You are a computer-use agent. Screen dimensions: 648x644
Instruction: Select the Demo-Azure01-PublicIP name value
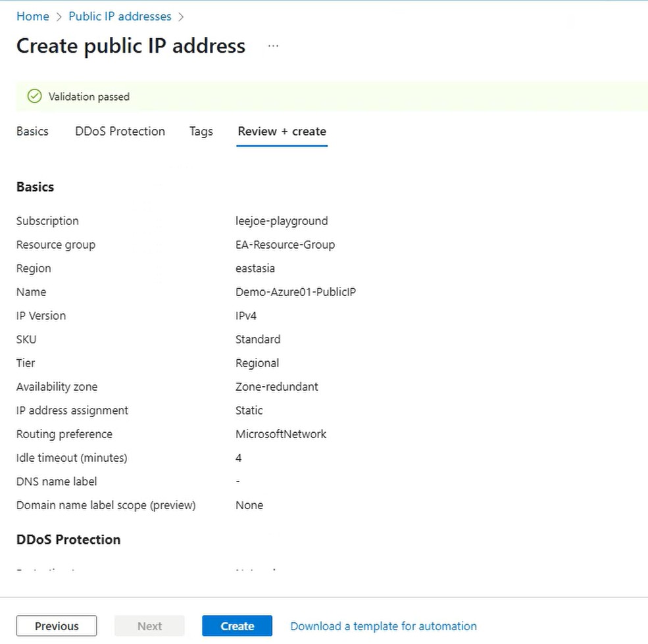tap(295, 292)
